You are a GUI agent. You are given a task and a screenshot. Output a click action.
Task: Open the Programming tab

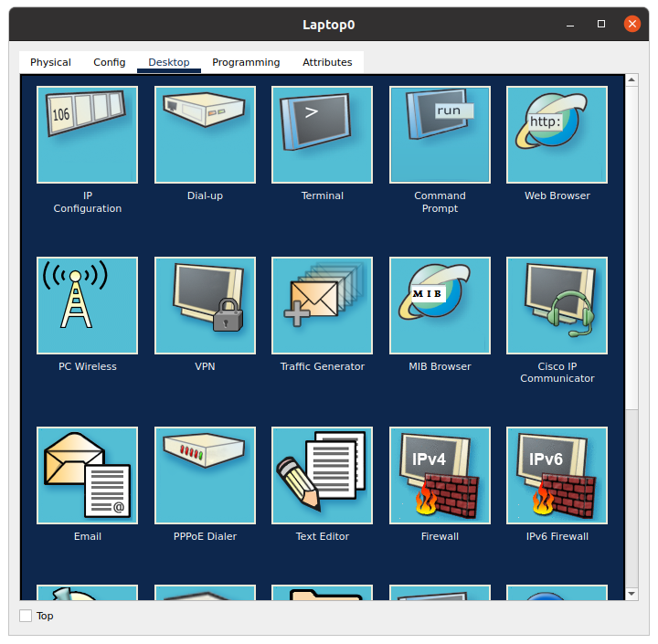pyautogui.click(x=246, y=62)
